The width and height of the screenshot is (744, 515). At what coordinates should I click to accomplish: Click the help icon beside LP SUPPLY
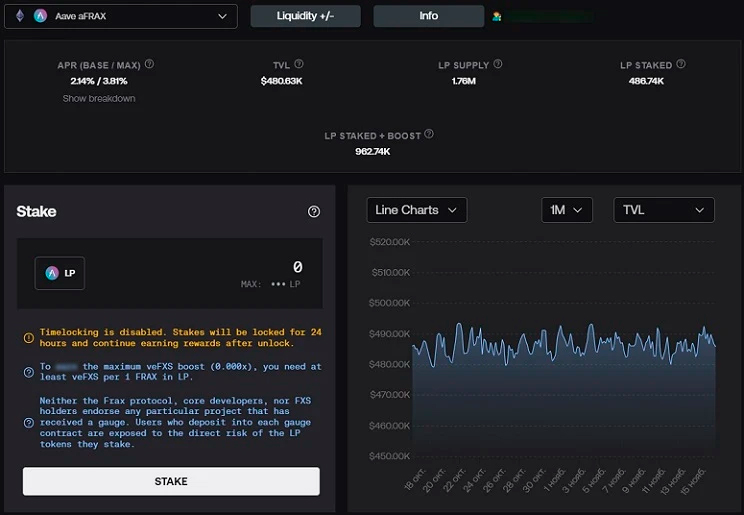click(498, 64)
